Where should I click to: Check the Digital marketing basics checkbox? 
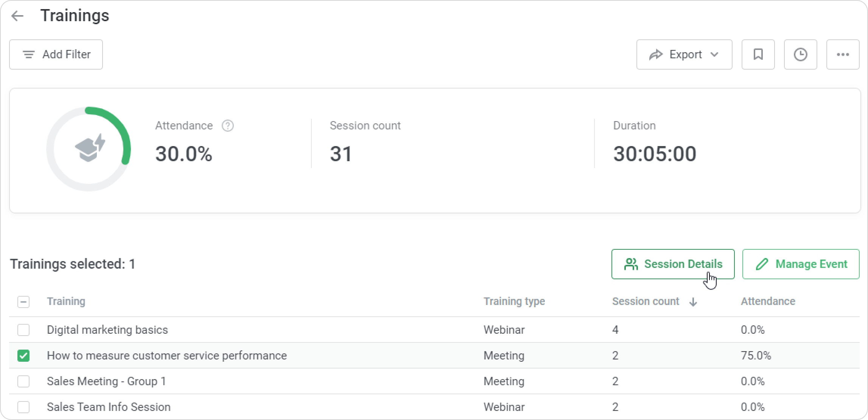pos(23,330)
